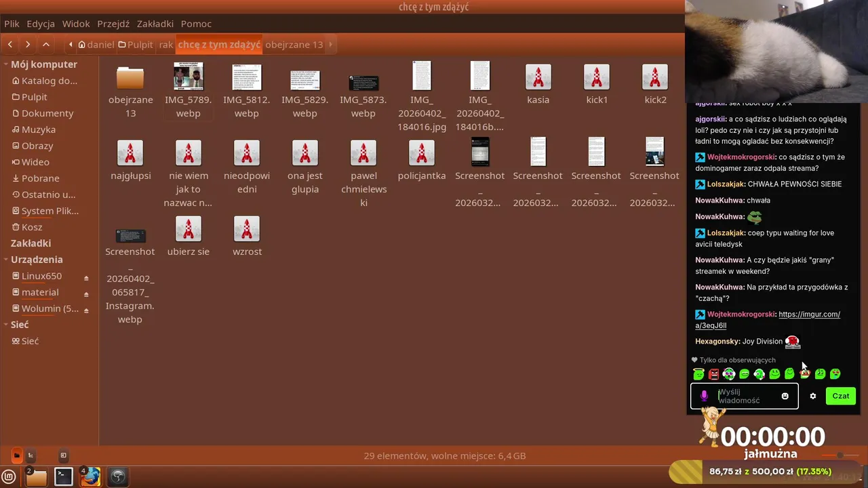
Task: Go to daniel home in path bar
Action: 96,45
